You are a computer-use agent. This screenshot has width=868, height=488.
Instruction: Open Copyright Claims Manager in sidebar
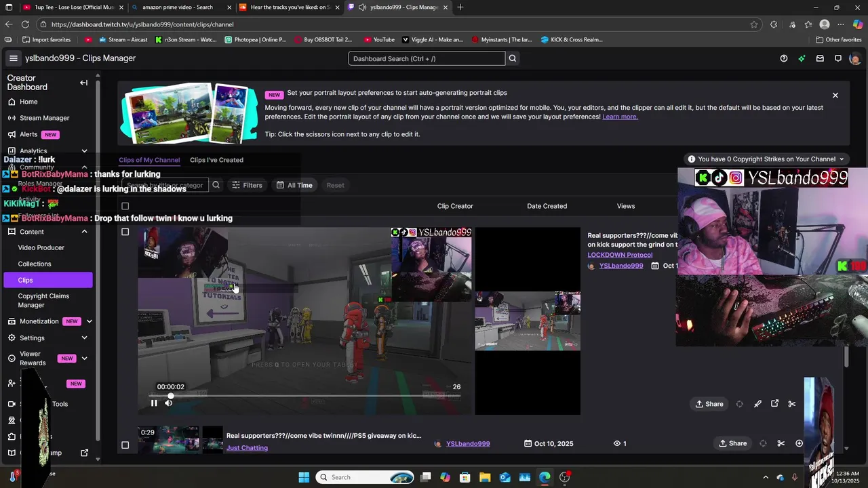(x=43, y=300)
